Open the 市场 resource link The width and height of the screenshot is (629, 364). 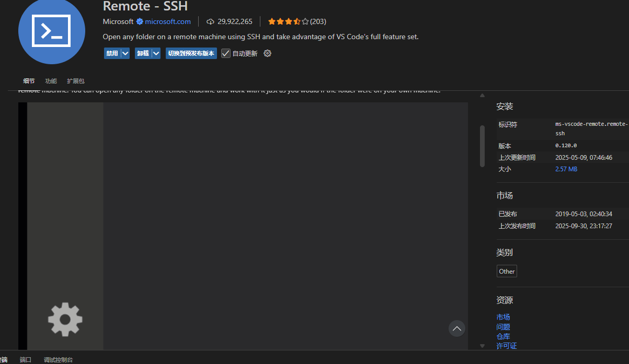(x=503, y=317)
